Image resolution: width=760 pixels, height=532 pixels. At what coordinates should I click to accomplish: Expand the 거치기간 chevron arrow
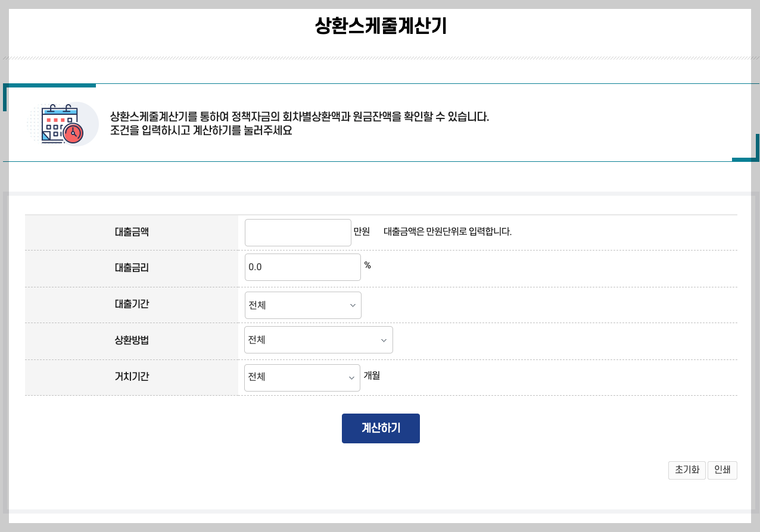click(351, 377)
